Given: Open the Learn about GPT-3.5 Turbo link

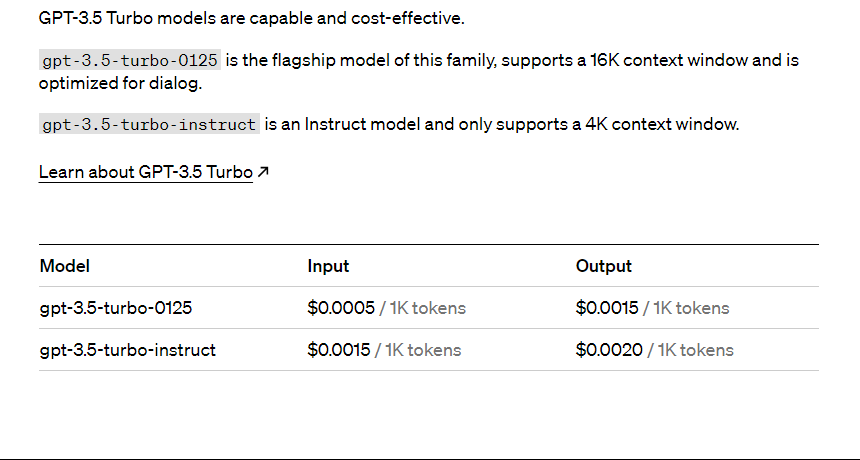Looking at the screenshot, I should (146, 172).
